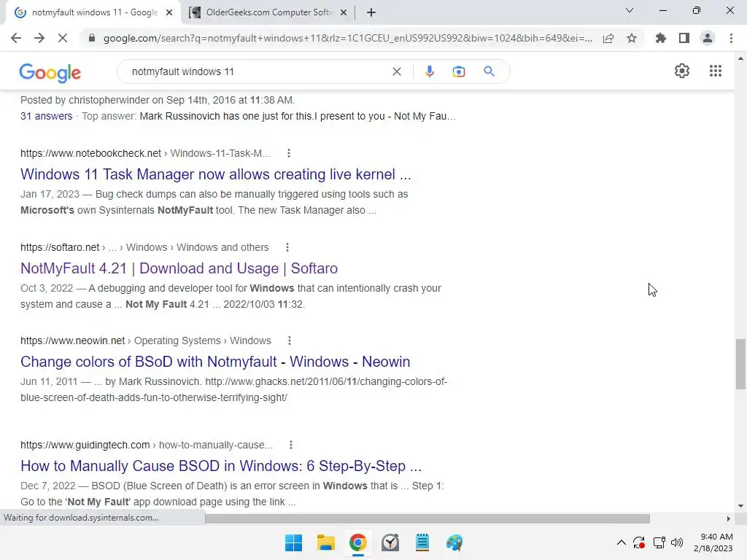Stop loading the page

point(63,38)
